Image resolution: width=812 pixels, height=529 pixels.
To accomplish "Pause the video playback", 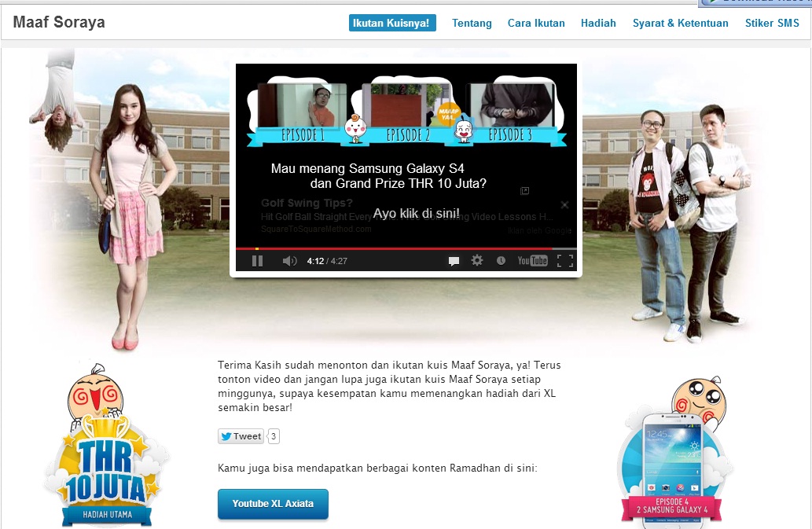I will pos(257,259).
